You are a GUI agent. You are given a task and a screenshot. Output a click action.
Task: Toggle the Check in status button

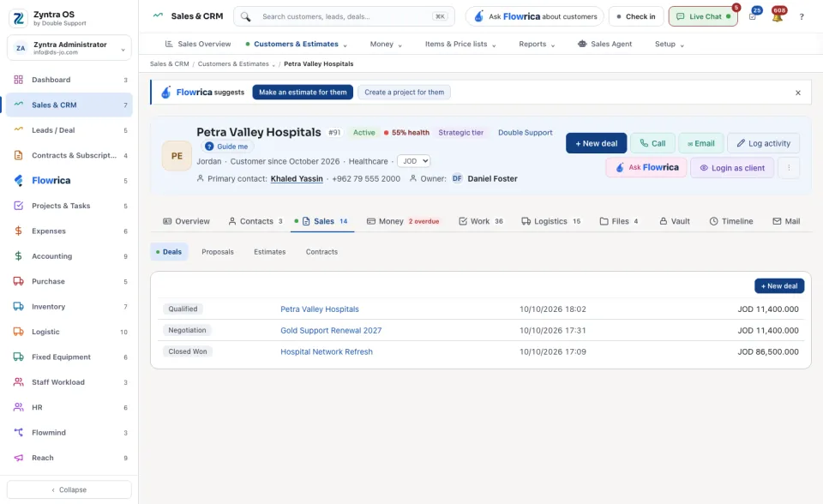(636, 17)
